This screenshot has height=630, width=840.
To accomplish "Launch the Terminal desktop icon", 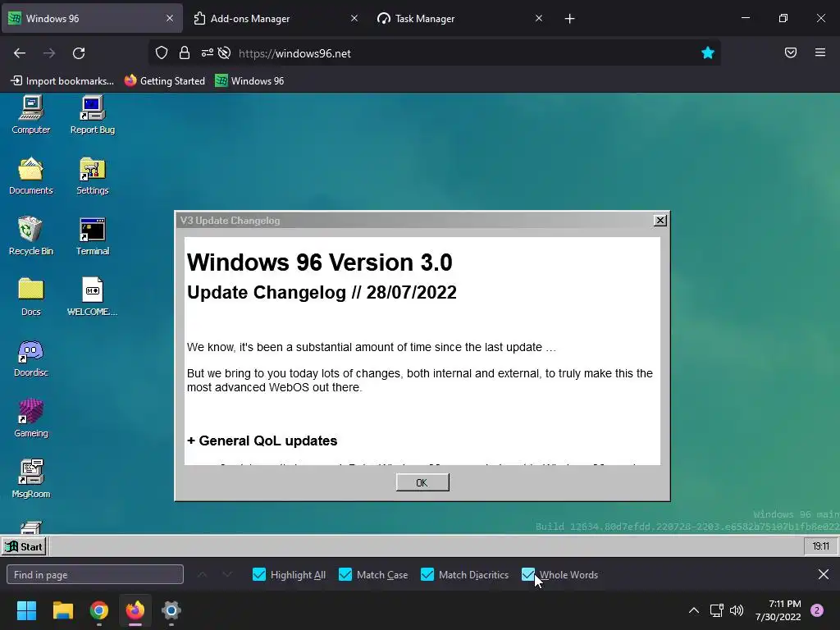I will (92, 235).
